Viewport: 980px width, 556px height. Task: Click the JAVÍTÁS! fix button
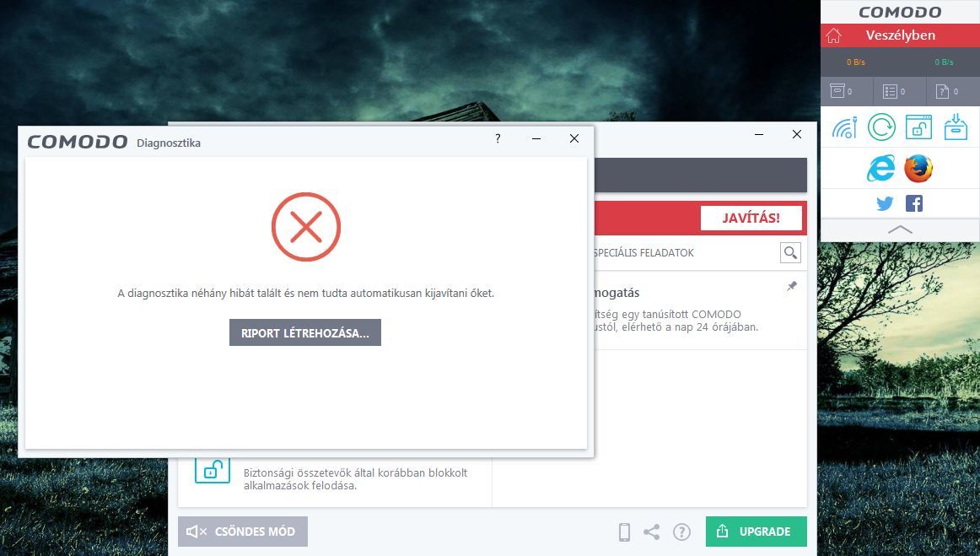click(751, 219)
